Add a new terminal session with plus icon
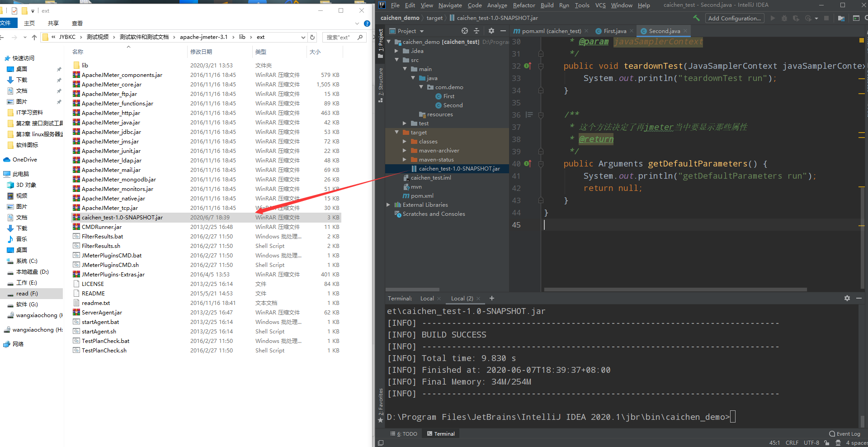Screen dimensions: 868x447 492,298
